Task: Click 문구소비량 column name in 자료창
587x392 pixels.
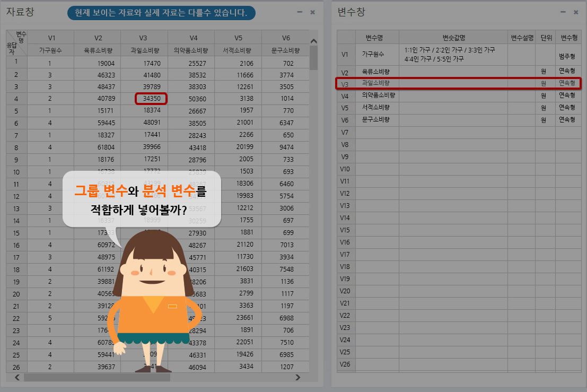Action: [286, 50]
